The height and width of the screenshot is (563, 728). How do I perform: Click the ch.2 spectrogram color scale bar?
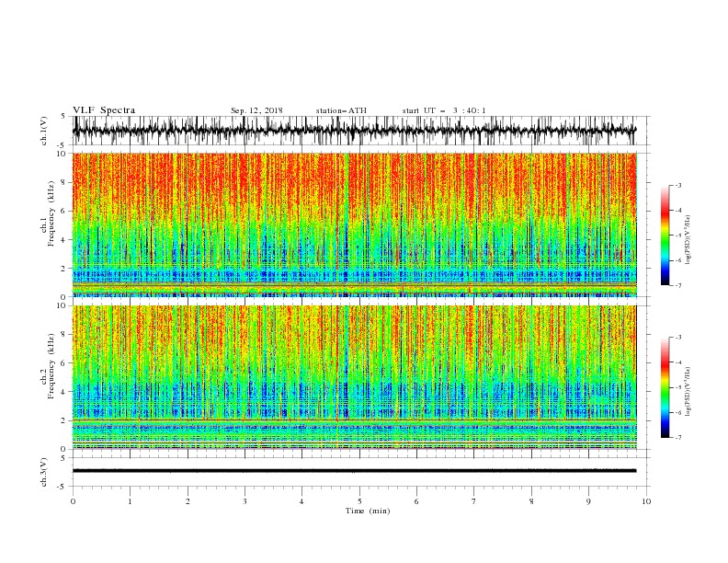pos(665,387)
